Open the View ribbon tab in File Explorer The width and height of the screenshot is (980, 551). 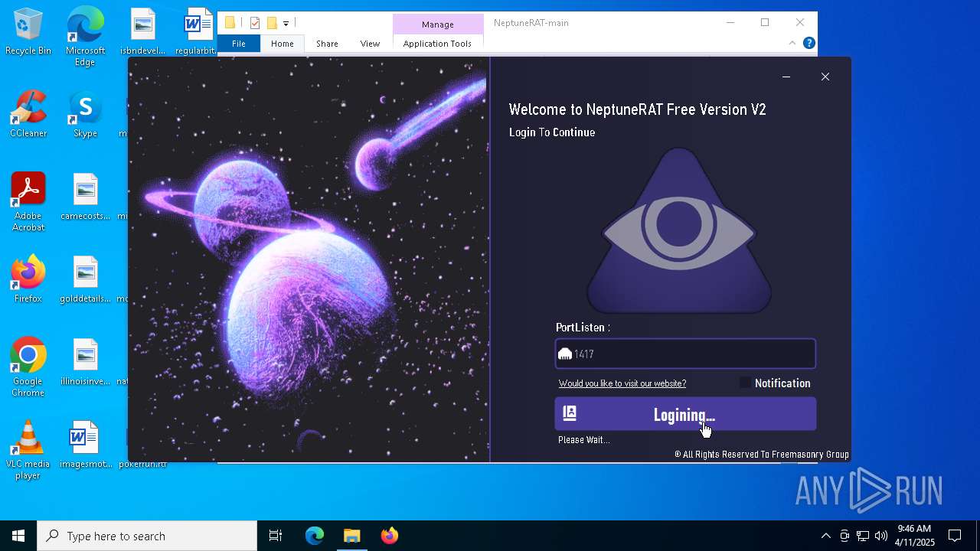coord(370,44)
